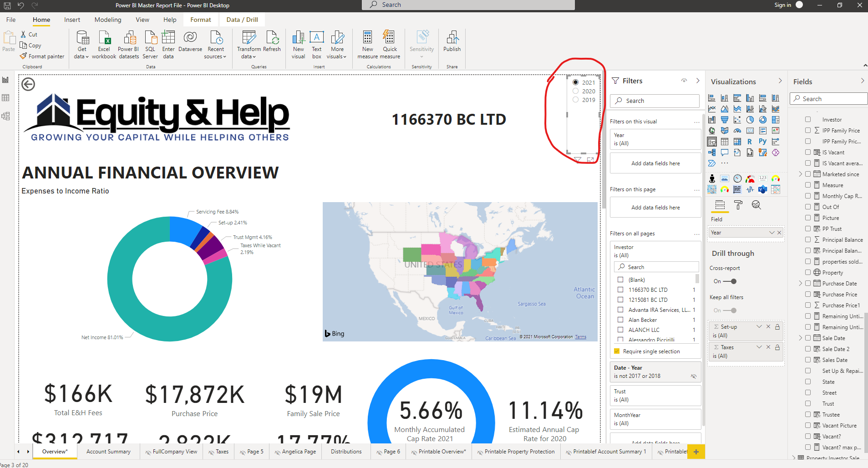The height and width of the screenshot is (468, 868).
Task: Pick the funnel chart visualization
Action: pos(724,120)
